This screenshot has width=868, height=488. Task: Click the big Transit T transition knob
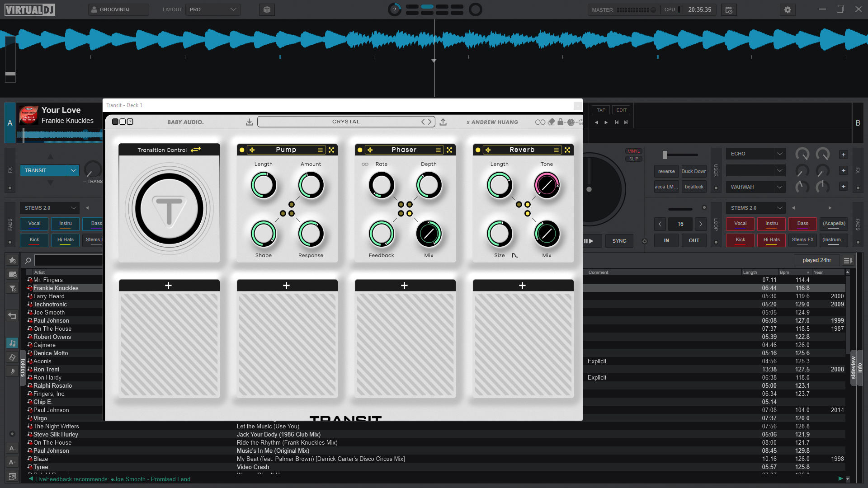[169, 209]
